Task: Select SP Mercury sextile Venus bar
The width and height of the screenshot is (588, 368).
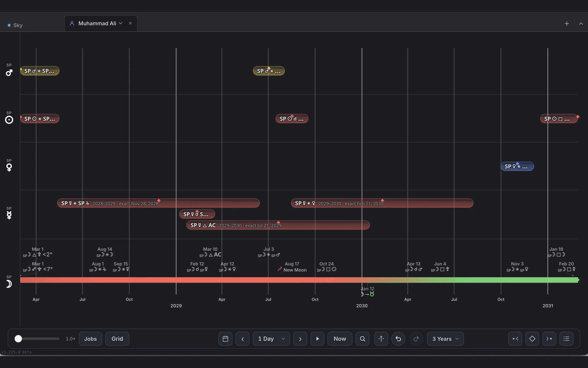Action: coord(382,203)
